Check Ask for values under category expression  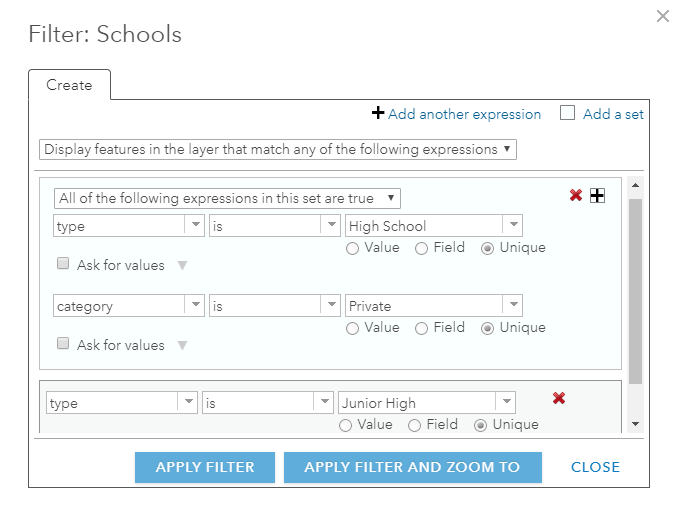coord(62,345)
